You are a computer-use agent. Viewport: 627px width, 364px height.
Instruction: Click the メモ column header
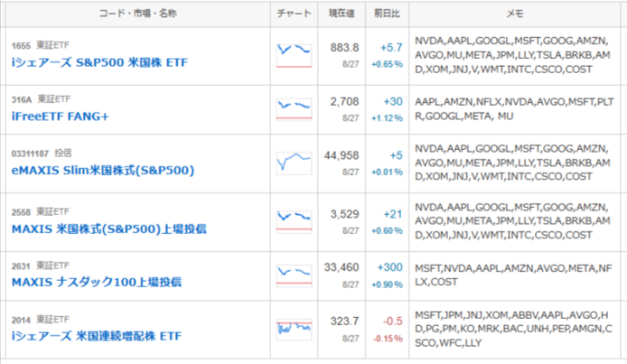click(x=515, y=14)
